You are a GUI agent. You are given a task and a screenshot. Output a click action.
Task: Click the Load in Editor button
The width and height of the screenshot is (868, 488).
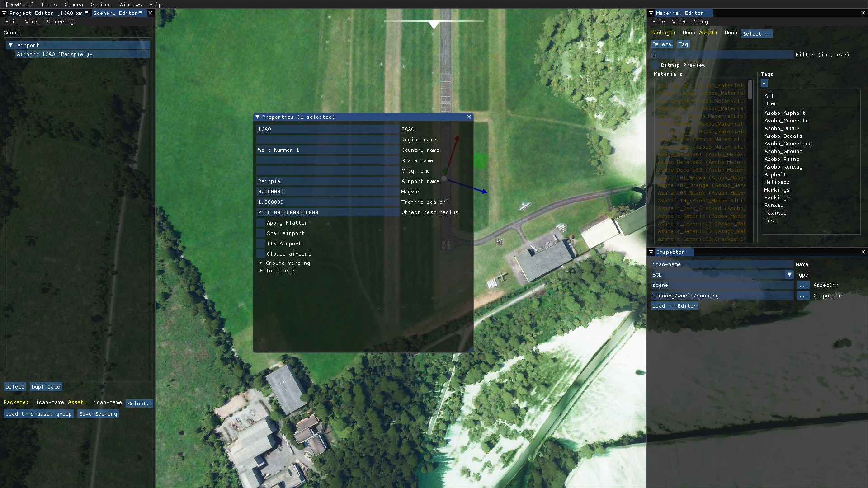coord(675,306)
